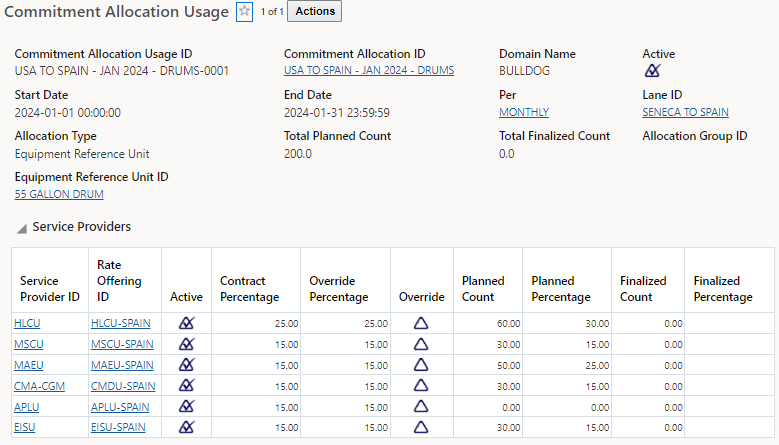Open the CMDU-SPAIN rate offering
Image resolution: width=779 pixels, height=445 pixels.
pos(123,386)
